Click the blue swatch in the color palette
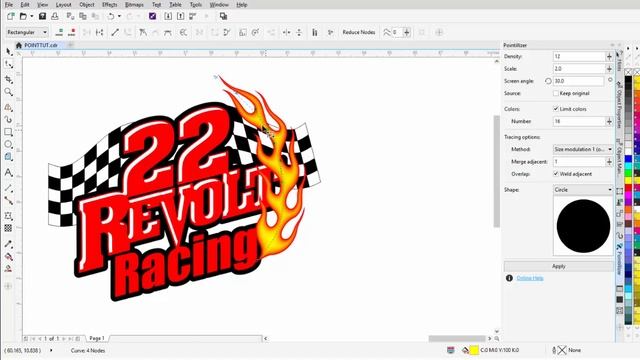Viewport: 640px width, 360px height. coord(629,159)
